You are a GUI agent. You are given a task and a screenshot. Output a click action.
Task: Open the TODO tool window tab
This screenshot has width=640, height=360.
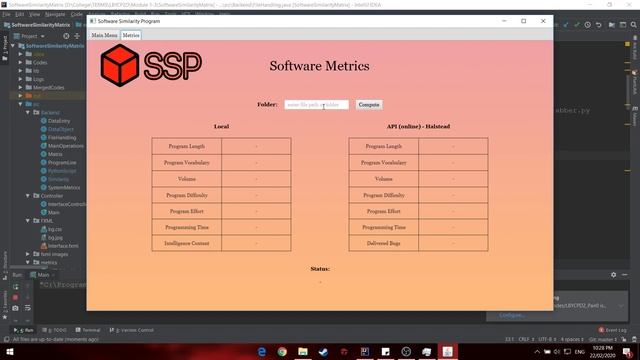(55, 330)
